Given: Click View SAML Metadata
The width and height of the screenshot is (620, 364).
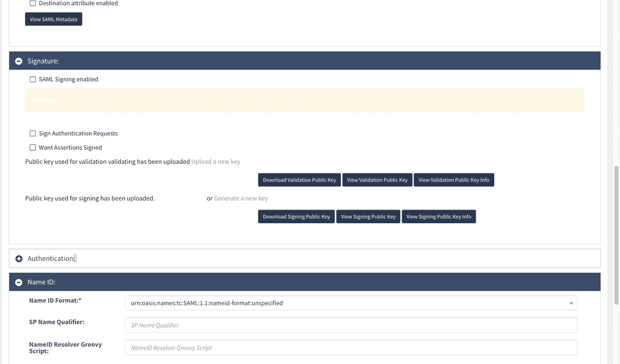Looking at the screenshot, I should (53, 19).
